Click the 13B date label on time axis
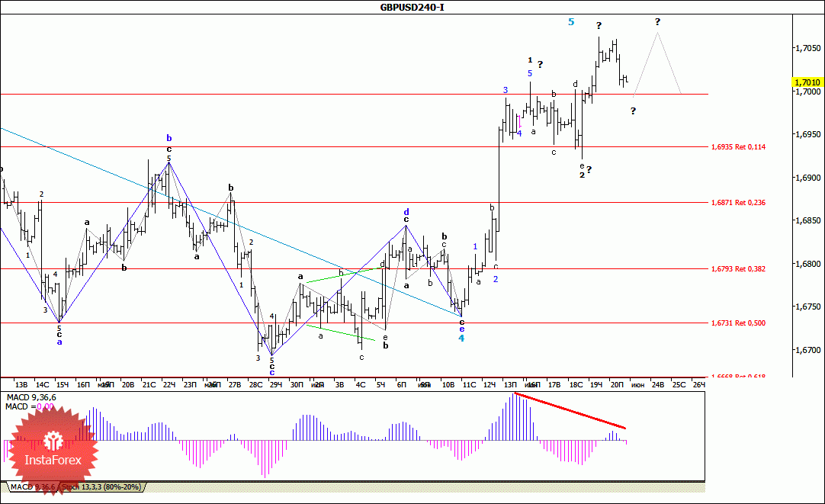825x504 pixels. tap(21, 384)
